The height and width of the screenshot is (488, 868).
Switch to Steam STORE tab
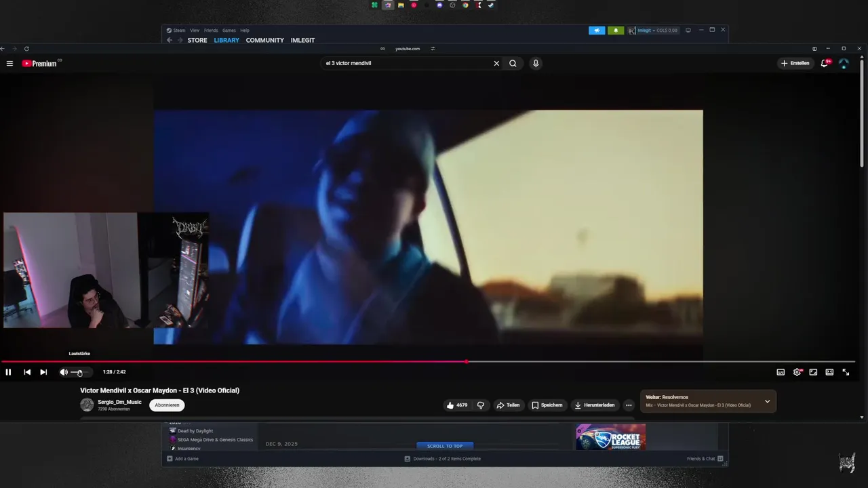[x=197, y=40]
